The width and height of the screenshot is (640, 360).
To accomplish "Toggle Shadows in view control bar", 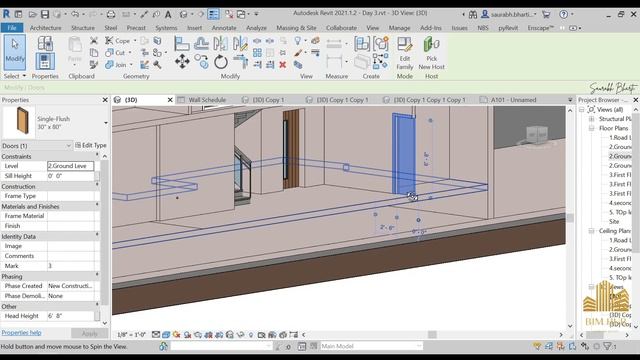I will click(187, 335).
